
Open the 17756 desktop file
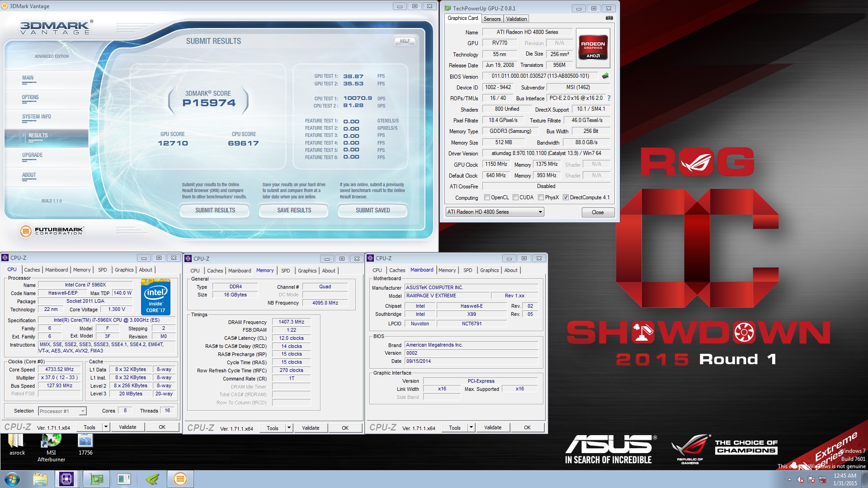click(x=85, y=444)
